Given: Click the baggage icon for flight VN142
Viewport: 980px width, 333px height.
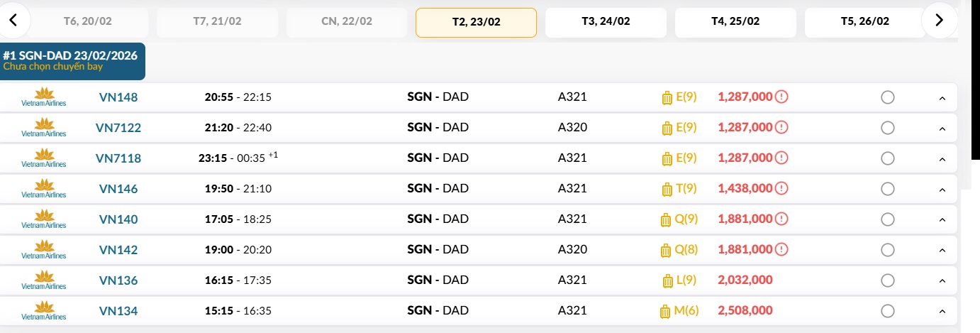Looking at the screenshot, I should coord(665,250).
